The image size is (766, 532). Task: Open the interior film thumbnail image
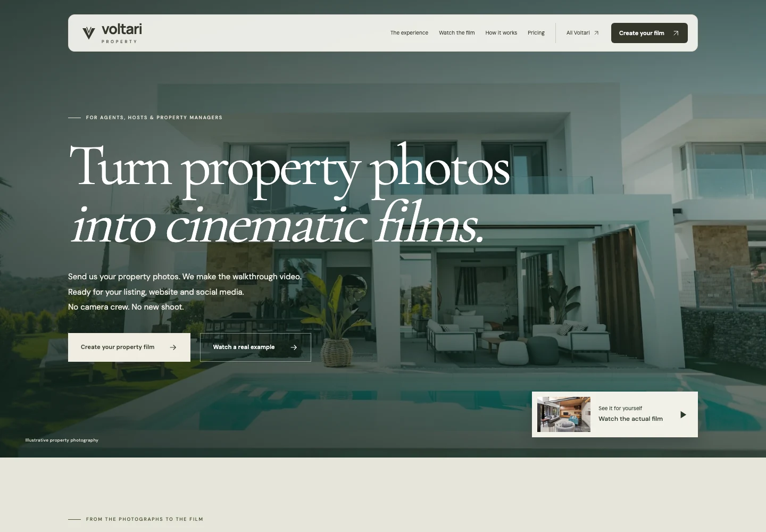[564, 414]
